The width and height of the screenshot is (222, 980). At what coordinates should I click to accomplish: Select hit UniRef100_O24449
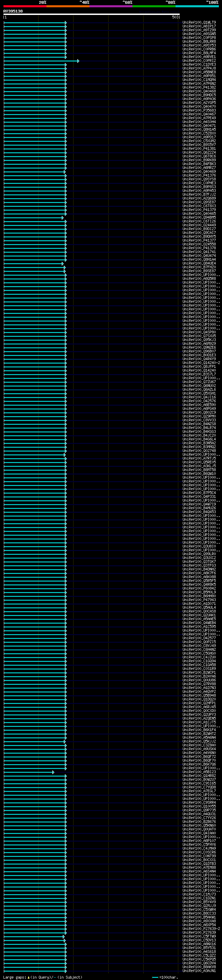tap(199, 225)
